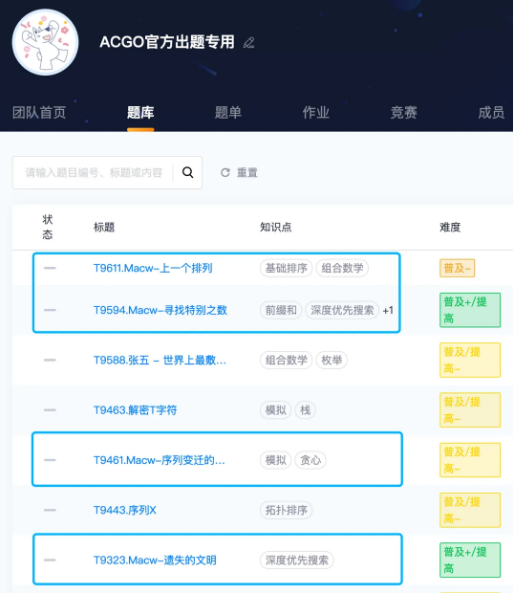
Task: Click the 难度 column header
Action: [x=450, y=227]
